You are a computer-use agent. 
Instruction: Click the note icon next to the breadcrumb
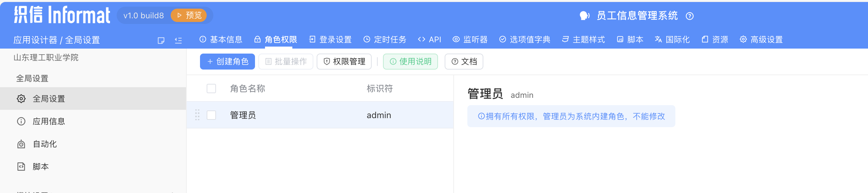tap(161, 40)
